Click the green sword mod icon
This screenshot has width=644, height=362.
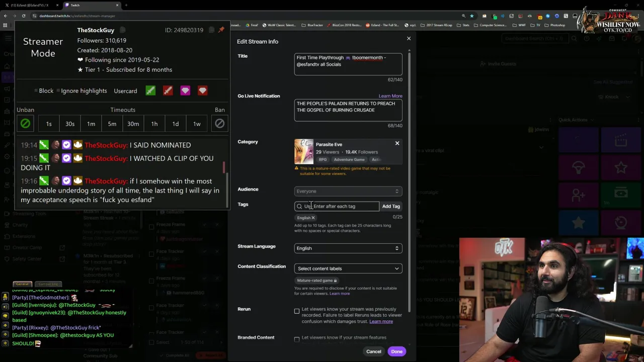pos(150,90)
